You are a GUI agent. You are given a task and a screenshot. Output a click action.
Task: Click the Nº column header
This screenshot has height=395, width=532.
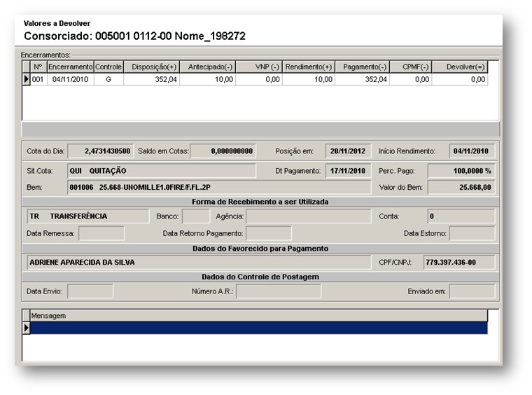pos(38,67)
